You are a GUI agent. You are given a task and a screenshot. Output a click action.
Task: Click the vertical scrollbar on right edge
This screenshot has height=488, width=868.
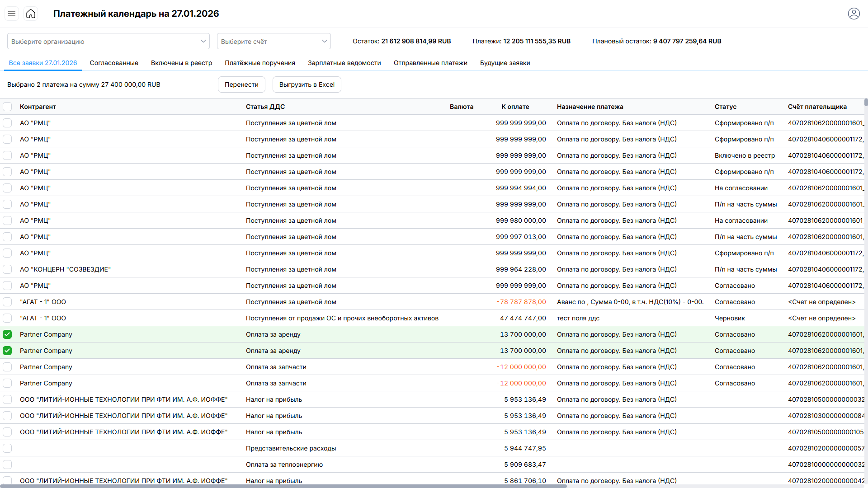(x=866, y=103)
